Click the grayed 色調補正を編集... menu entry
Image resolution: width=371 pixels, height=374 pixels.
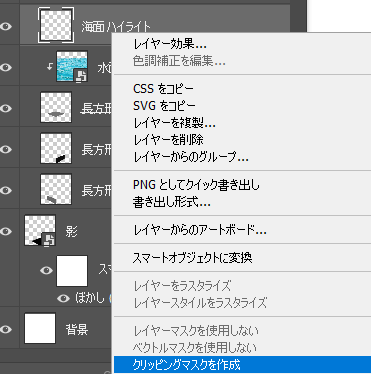[179, 61]
